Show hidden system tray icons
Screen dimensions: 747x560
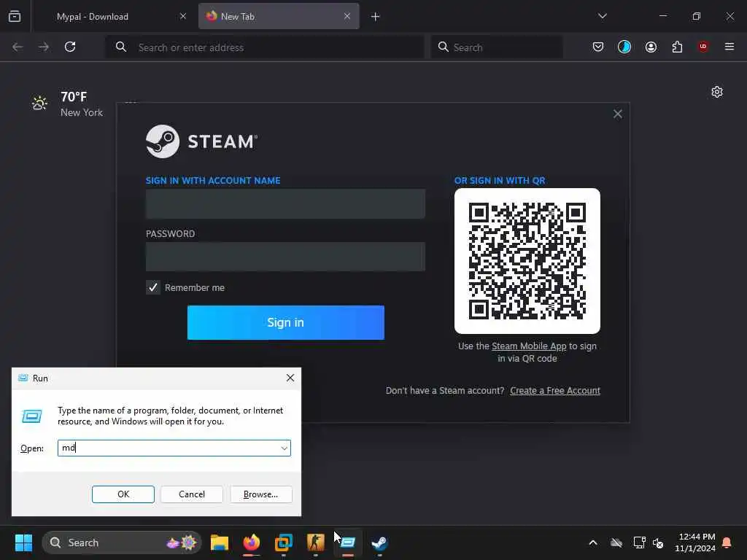(x=593, y=542)
